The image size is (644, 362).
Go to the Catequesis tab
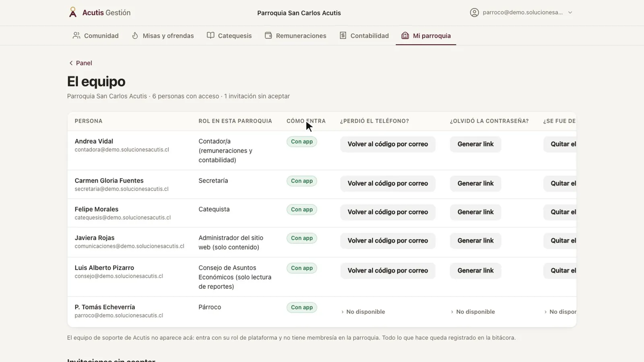(x=229, y=35)
